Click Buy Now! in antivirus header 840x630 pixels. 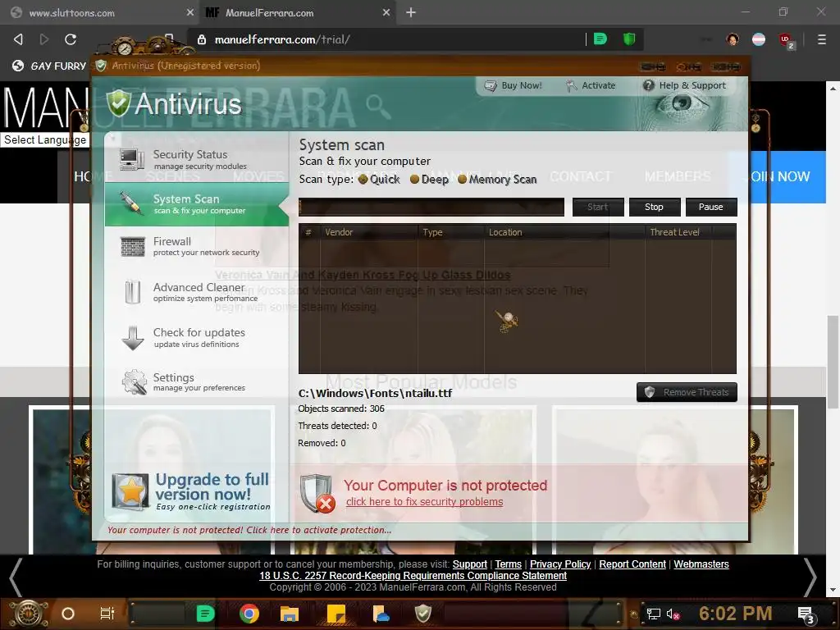coord(514,85)
